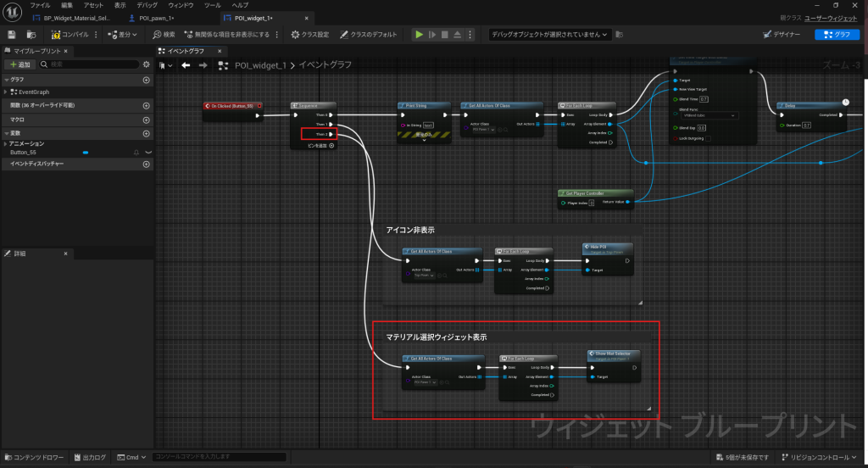The image size is (868, 468).
Task: Click the console command input field
Action: click(x=220, y=458)
